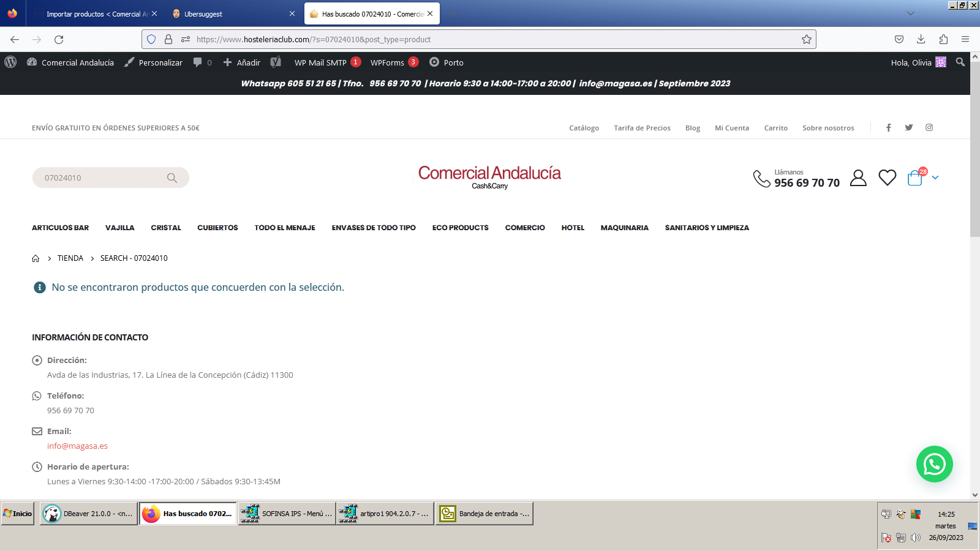Open Firefox hamburger menu

pyautogui.click(x=965, y=39)
